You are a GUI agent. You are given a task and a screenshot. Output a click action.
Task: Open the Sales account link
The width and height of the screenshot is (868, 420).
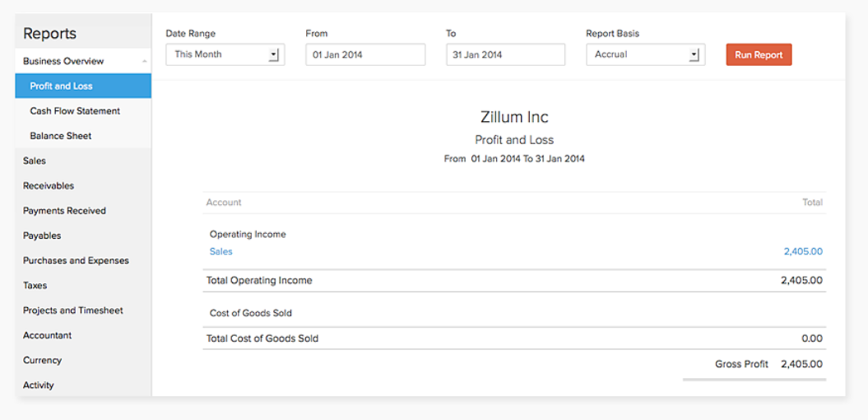(x=221, y=252)
